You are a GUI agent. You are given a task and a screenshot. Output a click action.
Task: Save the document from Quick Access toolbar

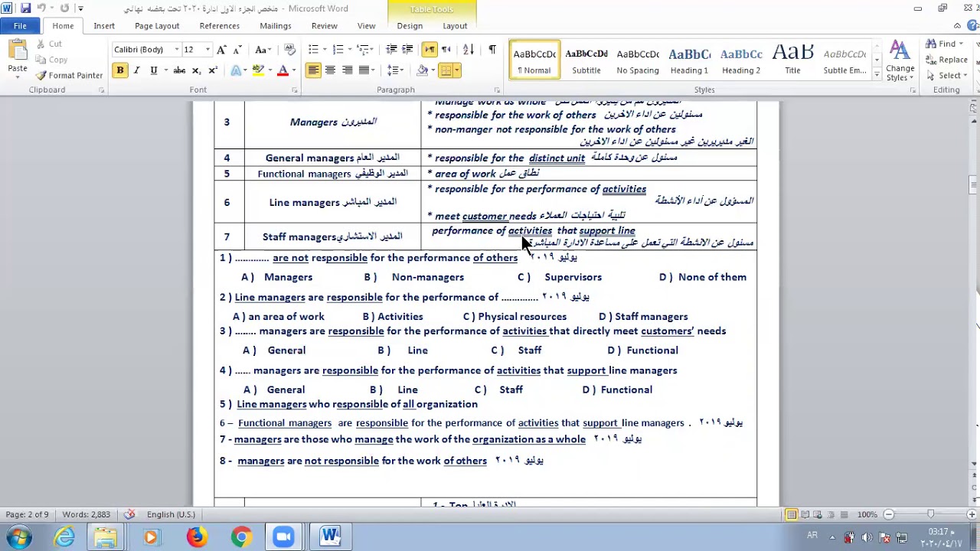click(x=25, y=8)
